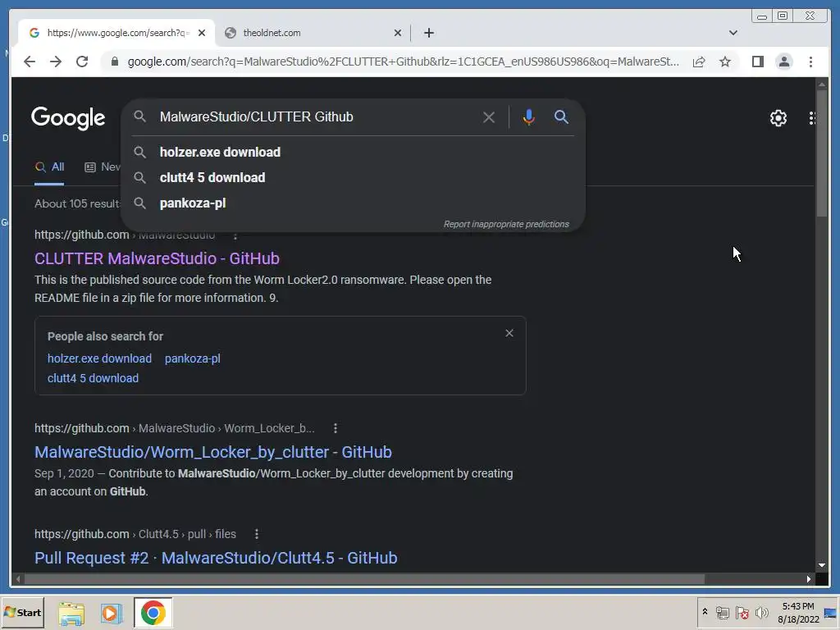This screenshot has width=840, height=630.
Task: Open the network tray icon
Action: point(722,612)
